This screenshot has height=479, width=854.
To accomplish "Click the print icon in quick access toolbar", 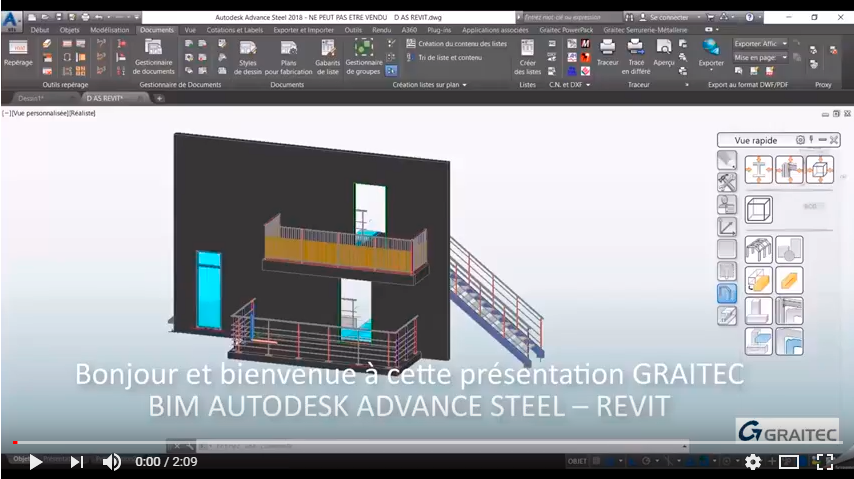I will (x=86, y=17).
